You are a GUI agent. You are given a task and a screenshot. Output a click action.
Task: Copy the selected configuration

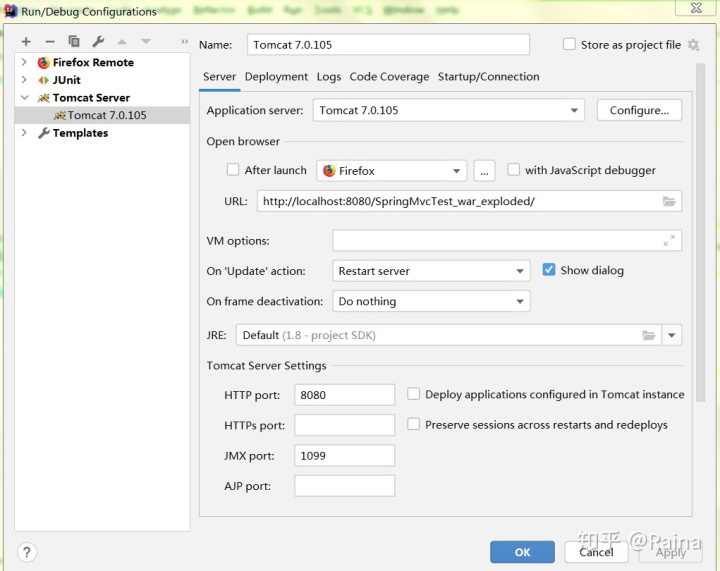74,41
